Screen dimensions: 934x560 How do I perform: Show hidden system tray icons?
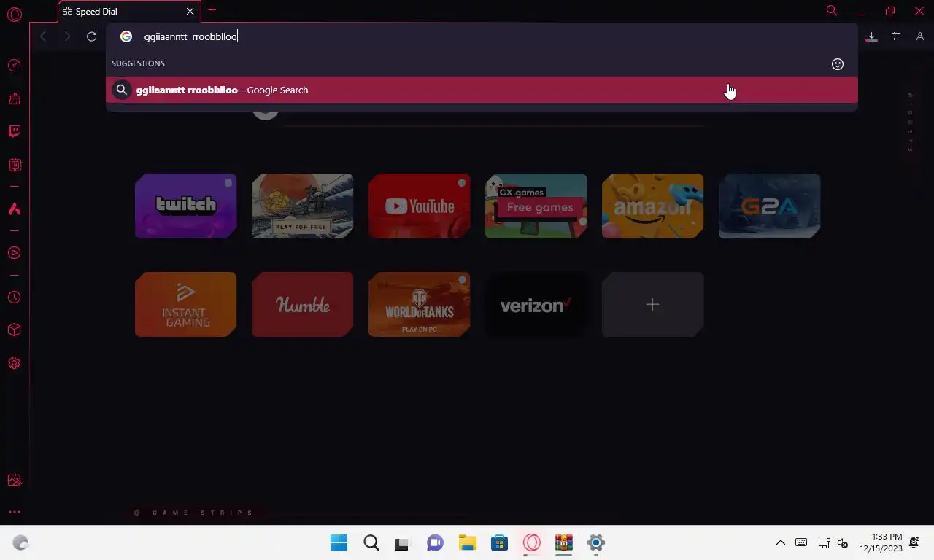click(780, 542)
